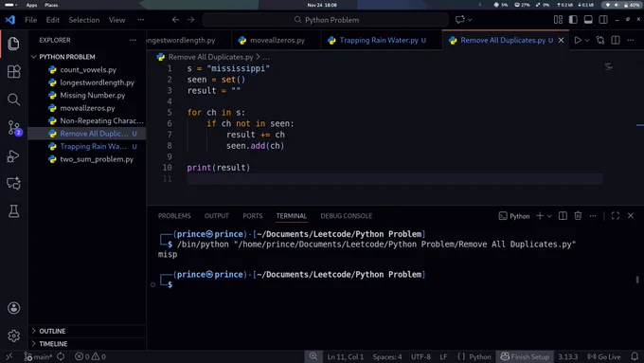This screenshot has height=363, width=644.
Task: Open the Testing flask icon
Action: (13, 211)
